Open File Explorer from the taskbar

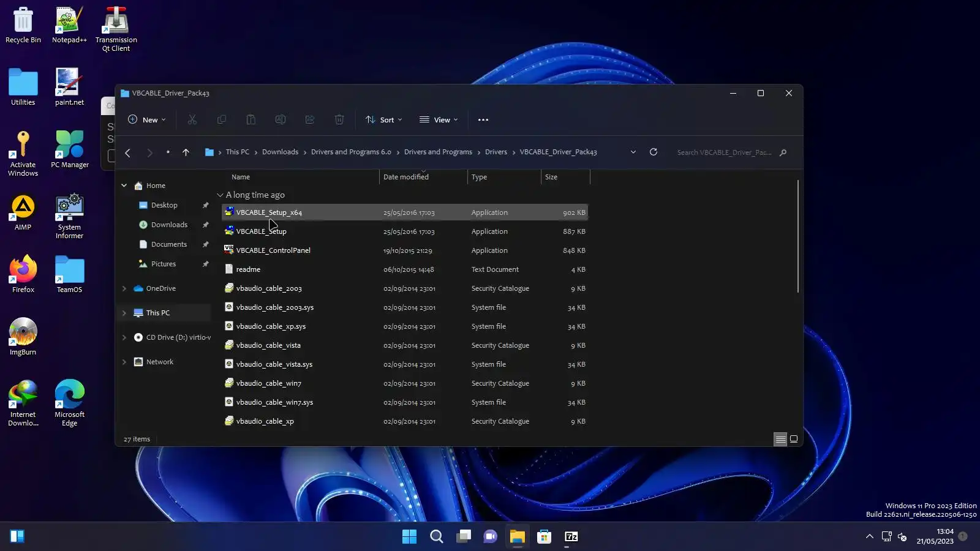[x=517, y=537]
